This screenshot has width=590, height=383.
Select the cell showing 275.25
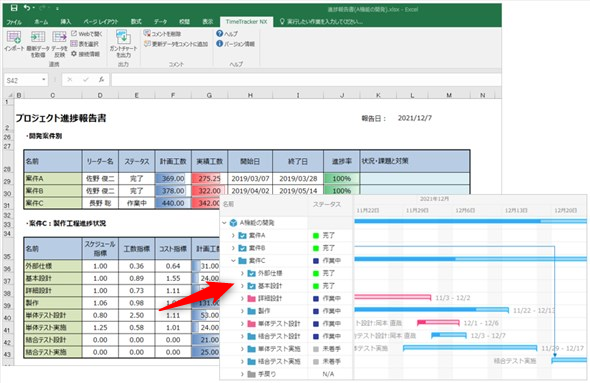point(210,178)
